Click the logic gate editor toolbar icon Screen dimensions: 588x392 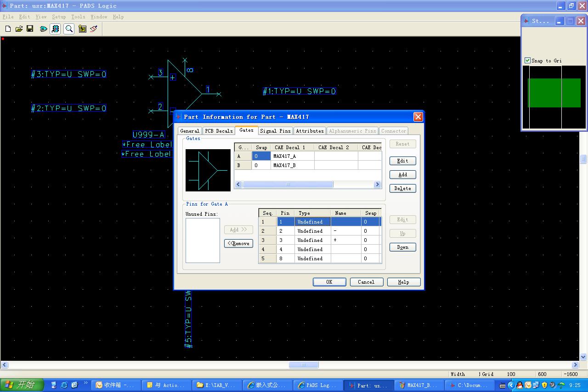[x=44, y=29]
